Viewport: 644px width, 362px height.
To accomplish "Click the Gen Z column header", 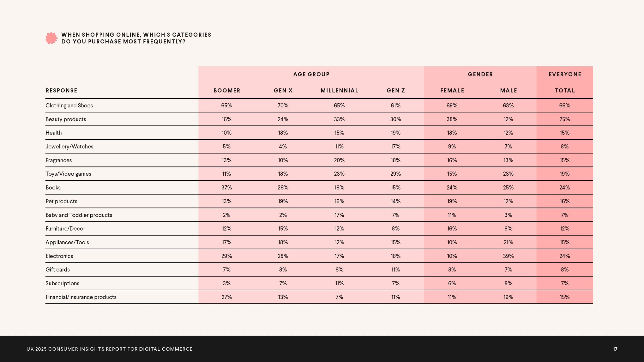I will [396, 90].
